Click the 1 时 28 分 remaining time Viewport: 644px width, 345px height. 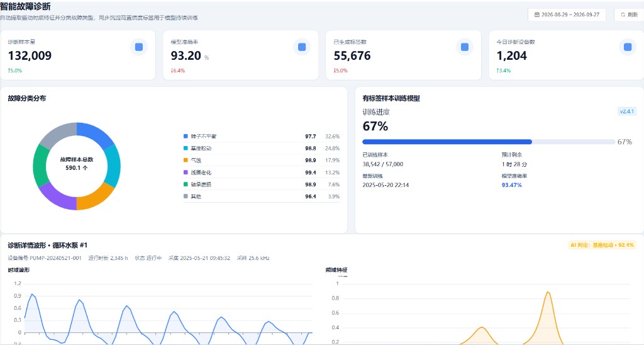[514, 164]
